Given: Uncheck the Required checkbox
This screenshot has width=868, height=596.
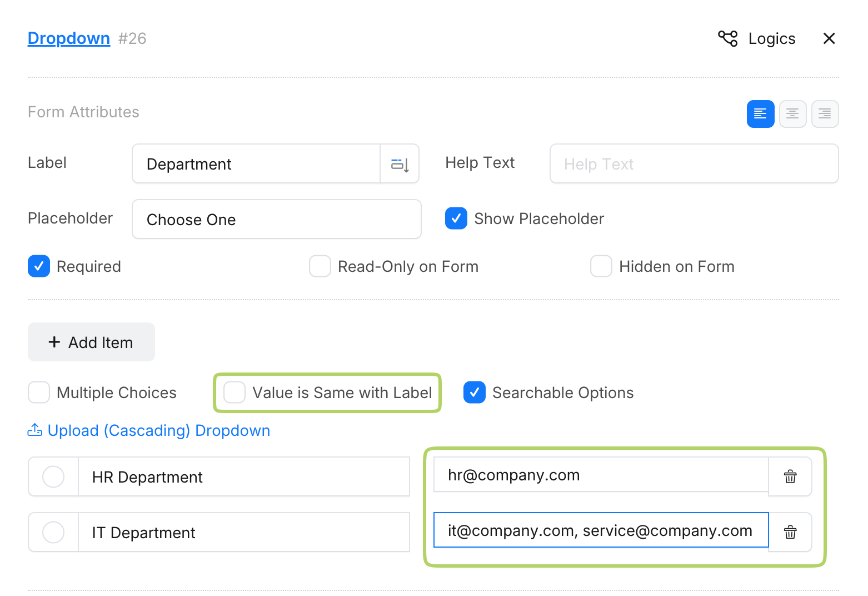Looking at the screenshot, I should pos(39,266).
